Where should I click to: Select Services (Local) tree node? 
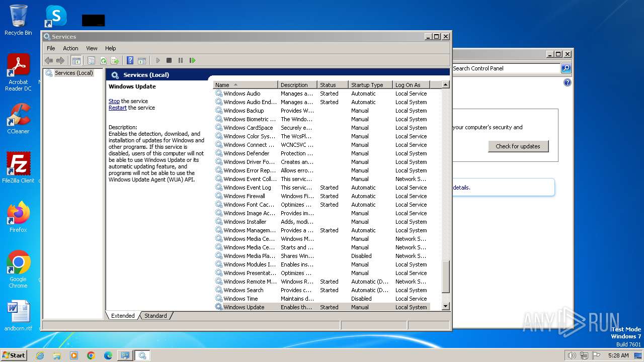(x=73, y=73)
